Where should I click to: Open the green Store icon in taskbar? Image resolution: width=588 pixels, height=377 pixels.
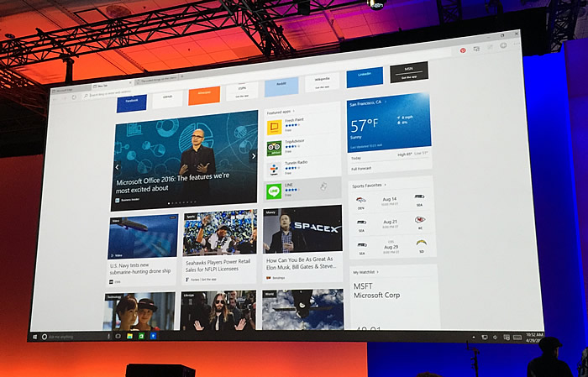click(141, 336)
